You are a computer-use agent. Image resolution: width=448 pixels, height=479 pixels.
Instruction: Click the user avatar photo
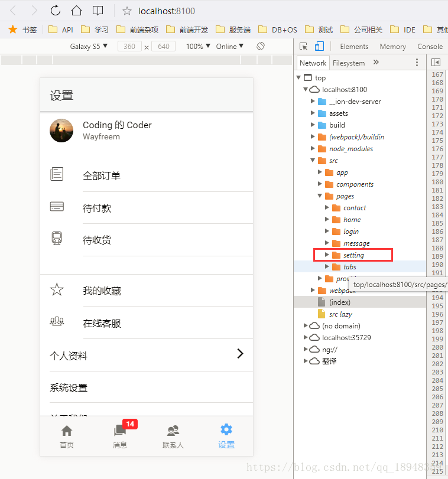coord(61,131)
